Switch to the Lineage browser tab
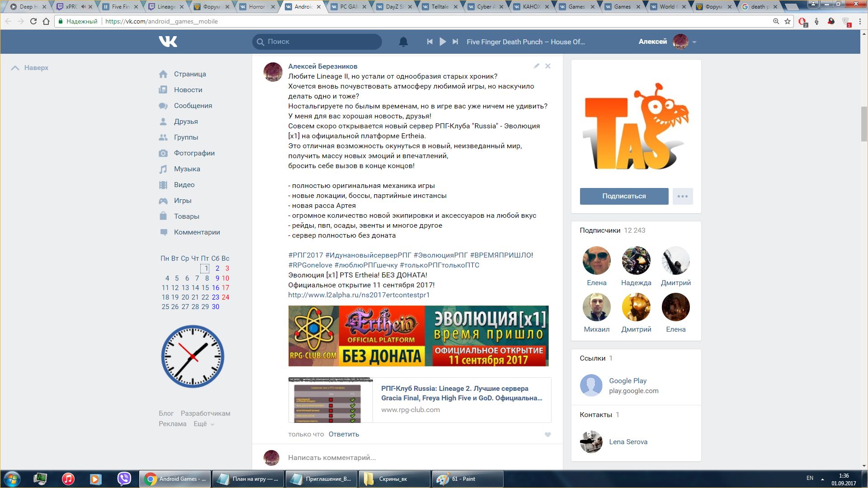Image resolution: width=868 pixels, height=488 pixels. point(166,7)
